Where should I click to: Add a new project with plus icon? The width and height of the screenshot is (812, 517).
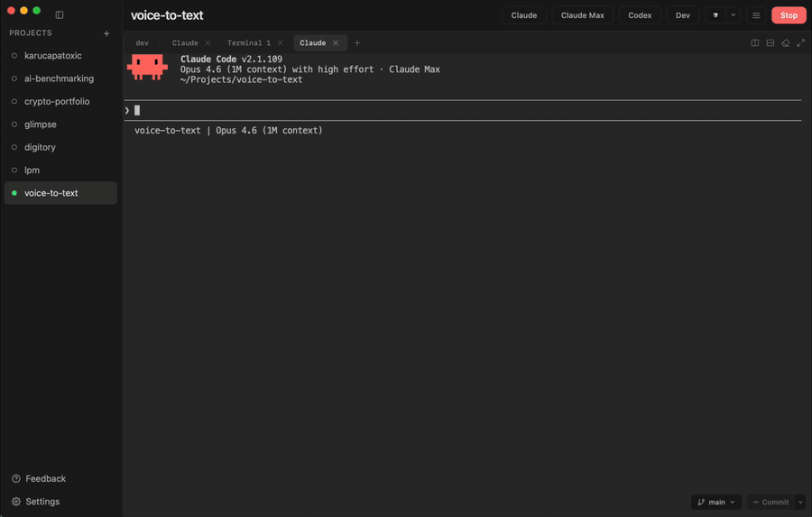pos(106,33)
